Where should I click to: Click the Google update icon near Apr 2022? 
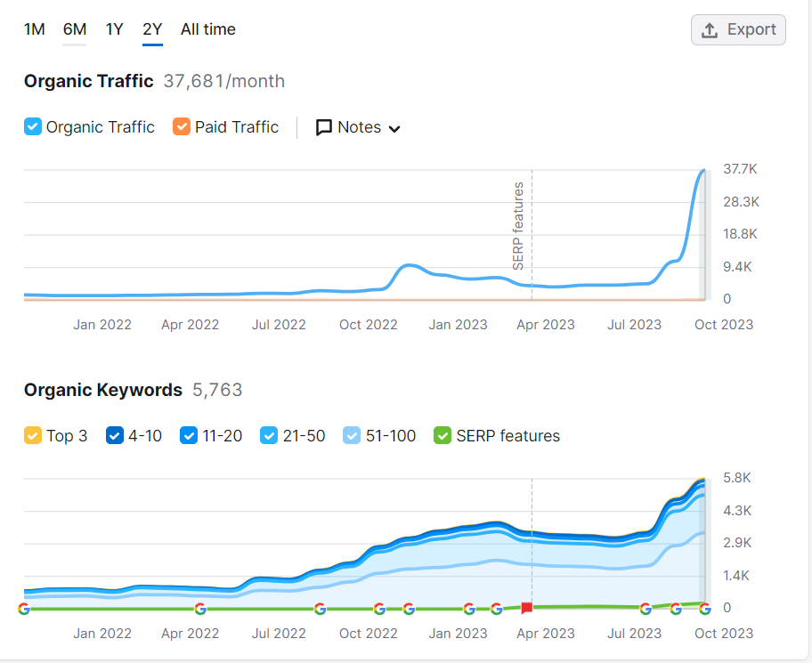pyautogui.click(x=200, y=610)
